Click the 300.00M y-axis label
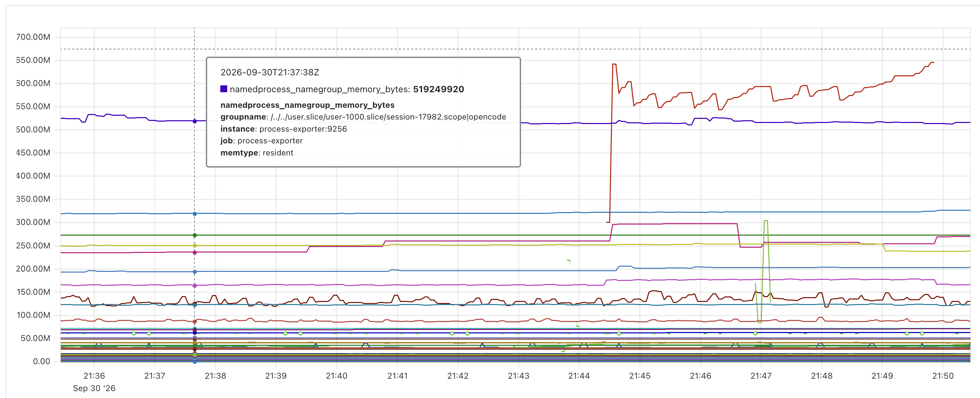This screenshot has height=398, width=980. (33, 222)
